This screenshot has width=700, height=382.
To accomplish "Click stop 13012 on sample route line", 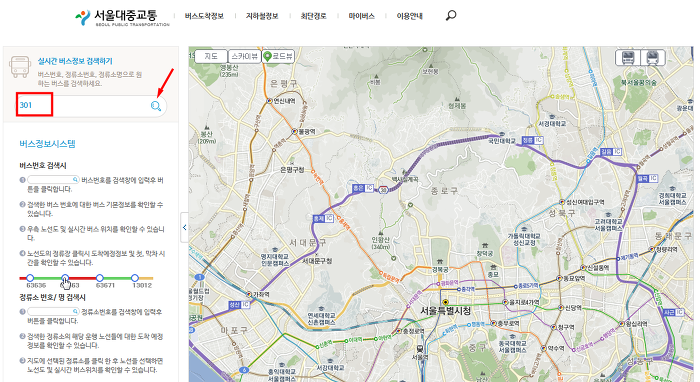I will (x=135, y=278).
